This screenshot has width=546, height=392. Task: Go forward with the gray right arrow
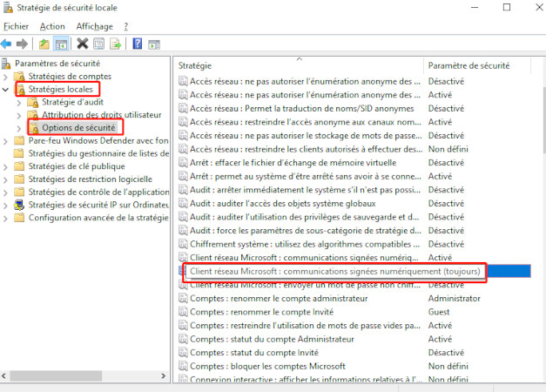(22, 44)
